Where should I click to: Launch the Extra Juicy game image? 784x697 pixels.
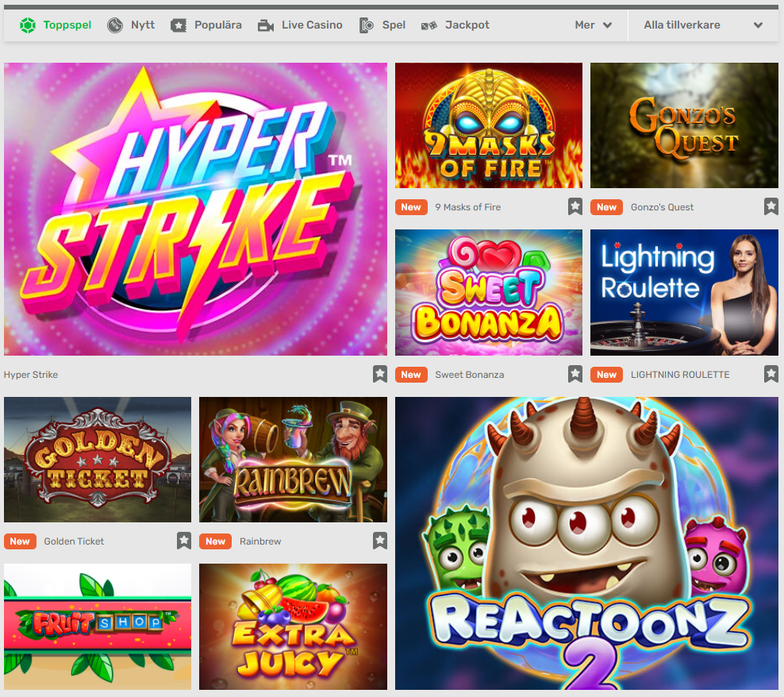(293, 626)
